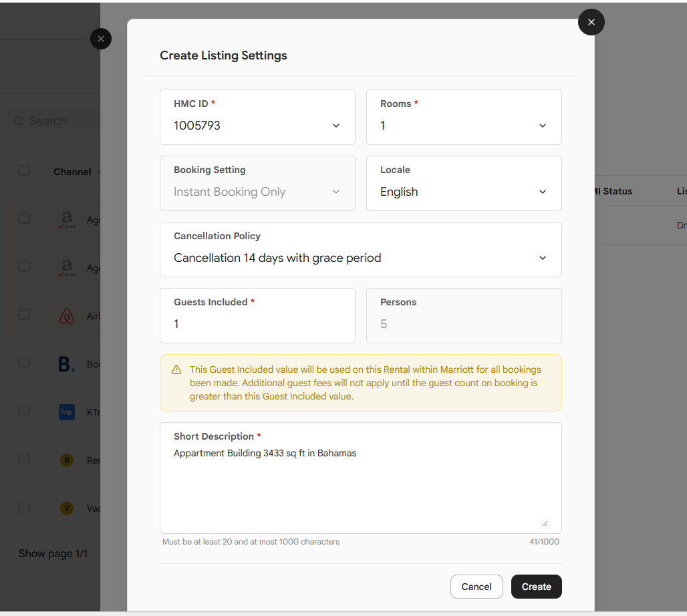Click the character limit hint text
687x616 pixels.
251,542
